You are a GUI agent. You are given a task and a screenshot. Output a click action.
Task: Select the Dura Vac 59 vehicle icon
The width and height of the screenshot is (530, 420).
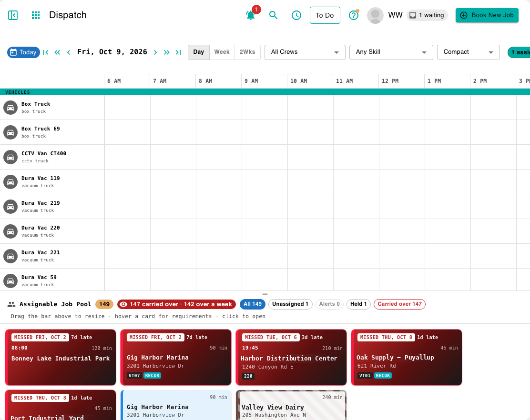[x=10, y=281]
